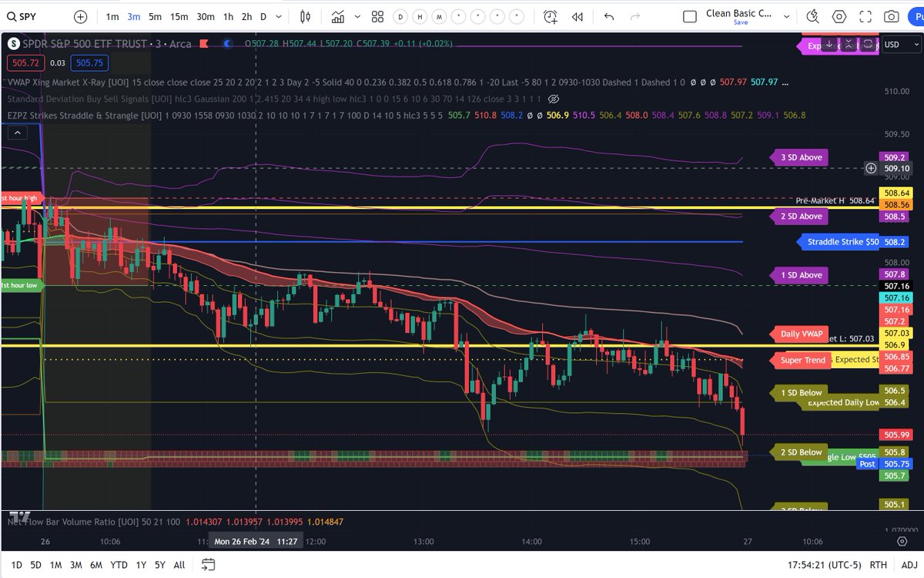Select the 2h timeframe

point(246,16)
